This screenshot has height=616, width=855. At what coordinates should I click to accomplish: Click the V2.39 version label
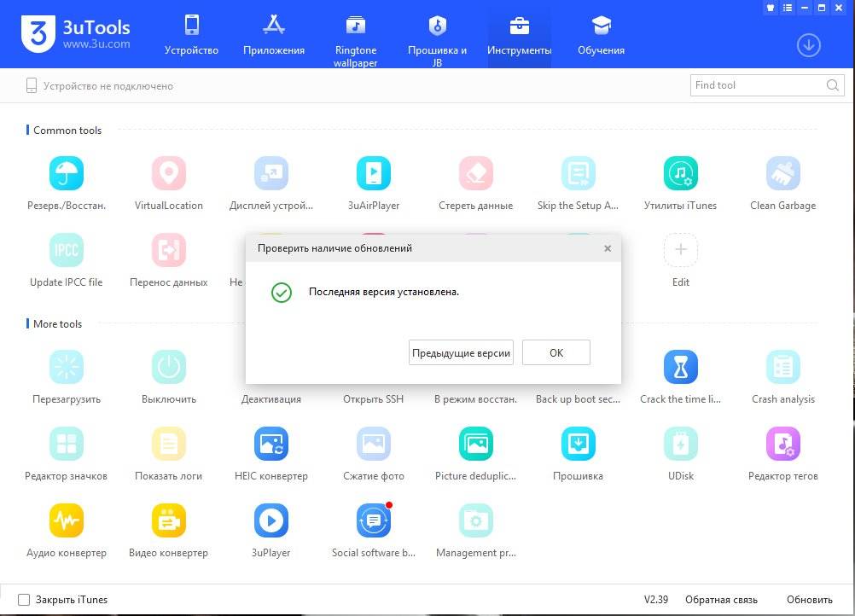(x=656, y=600)
